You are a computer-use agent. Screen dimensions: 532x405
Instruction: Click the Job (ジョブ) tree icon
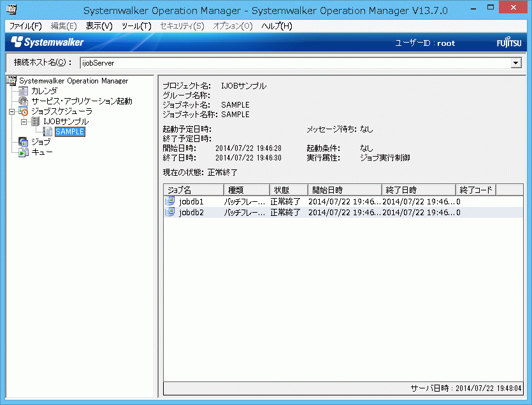(x=24, y=142)
